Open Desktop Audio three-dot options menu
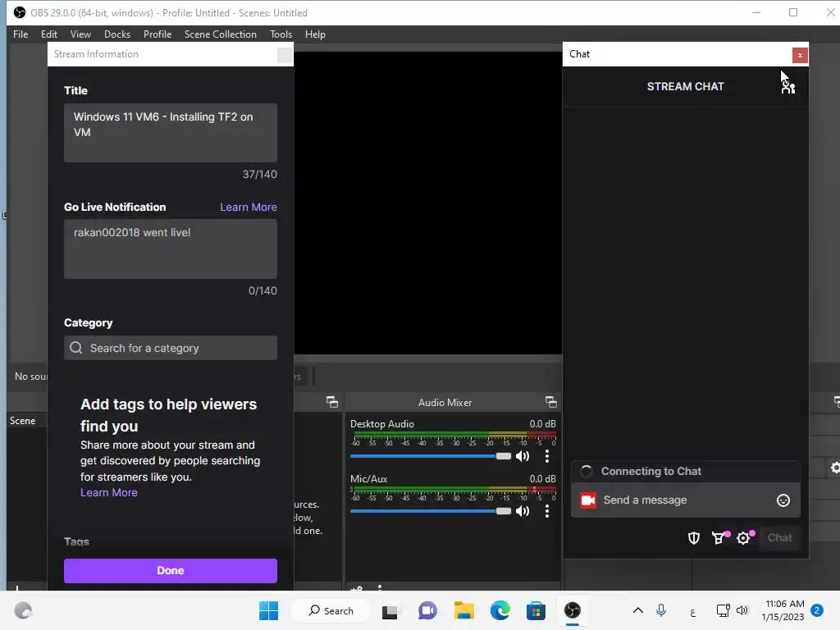 (x=547, y=456)
